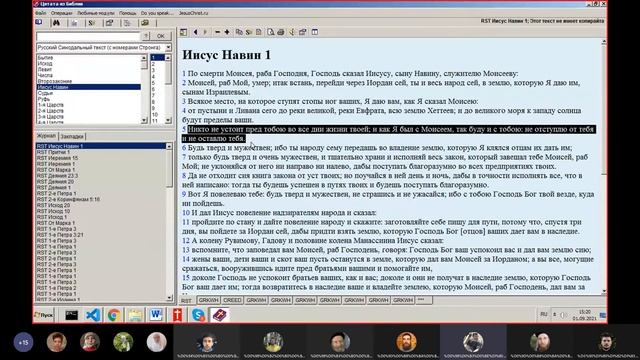The width and height of the screenshot is (640, 360).
Task: Open the file explorer folder in the taskbar
Action: [135, 315]
